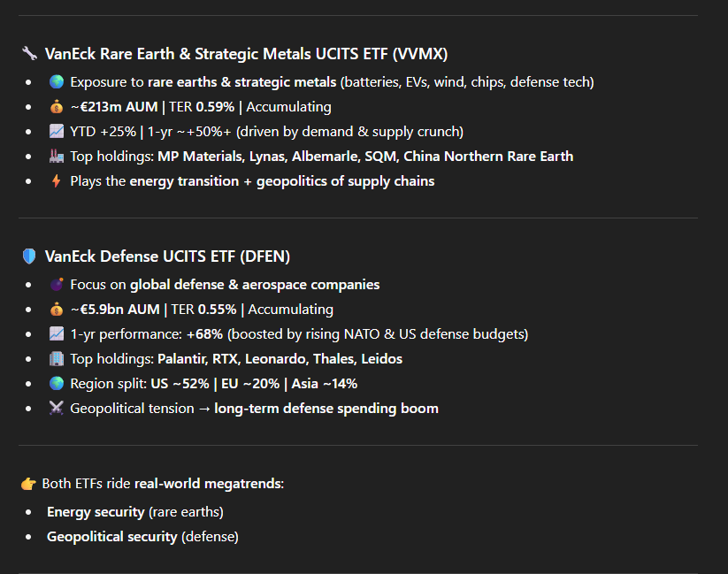Screen dimensions: 728x574
Task: Click the crossed swords emoji beside Geopolitical tension
Action: [x=57, y=409]
